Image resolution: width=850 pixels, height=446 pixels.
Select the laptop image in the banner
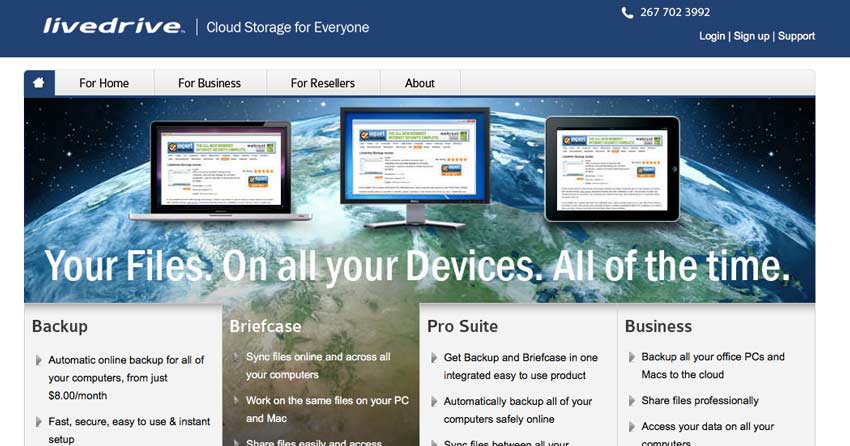pyautogui.click(x=220, y=171)
